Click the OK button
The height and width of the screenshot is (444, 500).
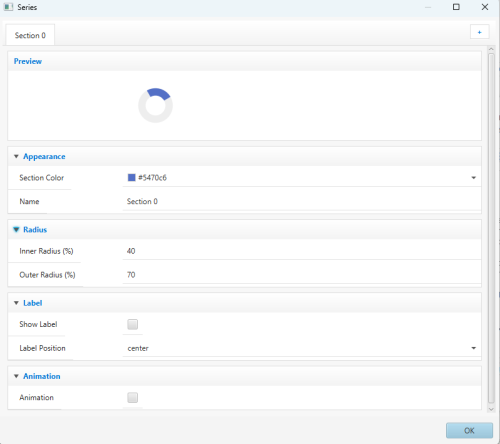[469, 430]
